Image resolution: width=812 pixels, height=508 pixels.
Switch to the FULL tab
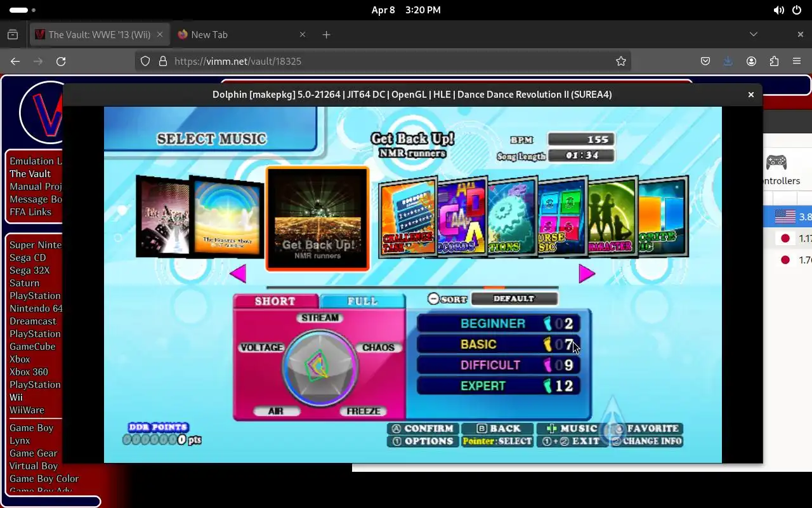(362, 301)
